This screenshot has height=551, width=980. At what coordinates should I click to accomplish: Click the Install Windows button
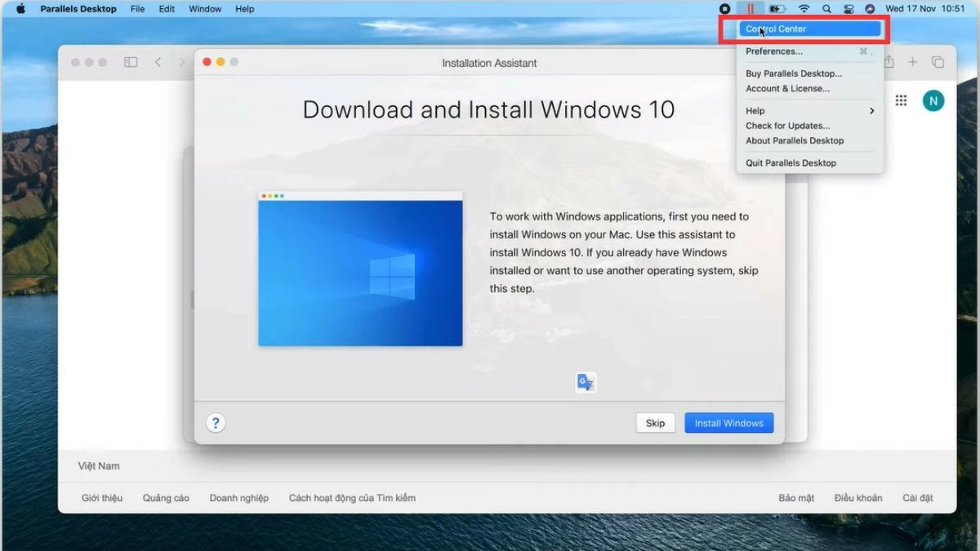[728, 423]
